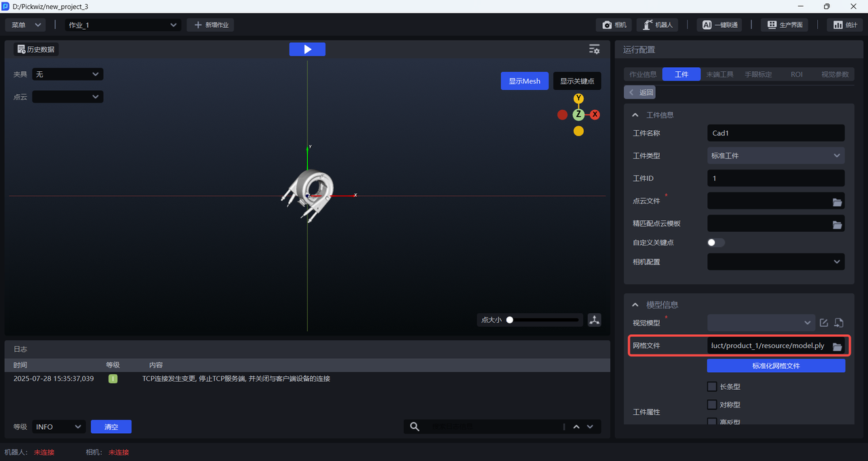Open the log level INFO dropdown

(x=58, y=427)
